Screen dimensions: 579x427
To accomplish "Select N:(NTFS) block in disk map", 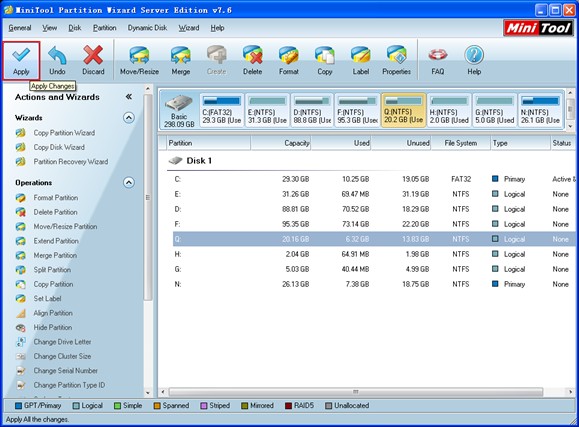I will coord(540,110).
